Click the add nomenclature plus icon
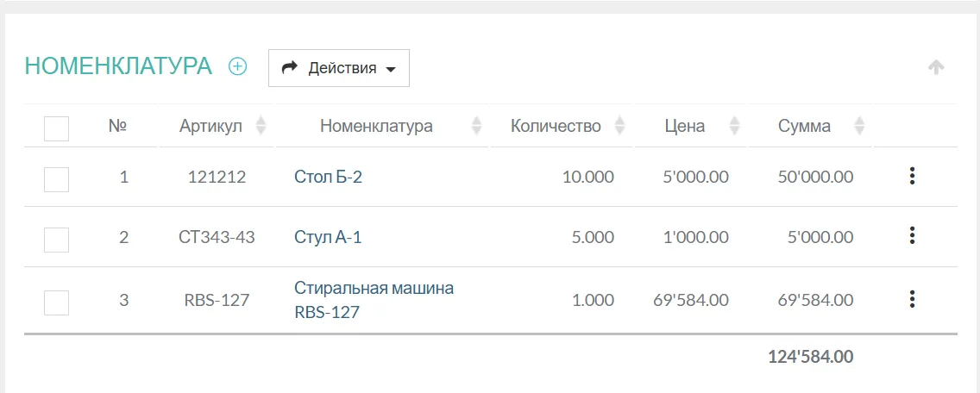 237,66
